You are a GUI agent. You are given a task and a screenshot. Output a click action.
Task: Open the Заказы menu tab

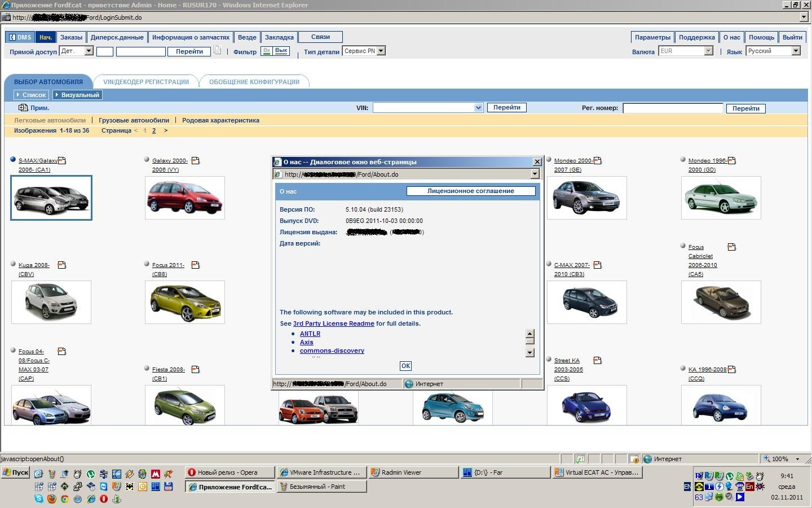coord(71,37)
